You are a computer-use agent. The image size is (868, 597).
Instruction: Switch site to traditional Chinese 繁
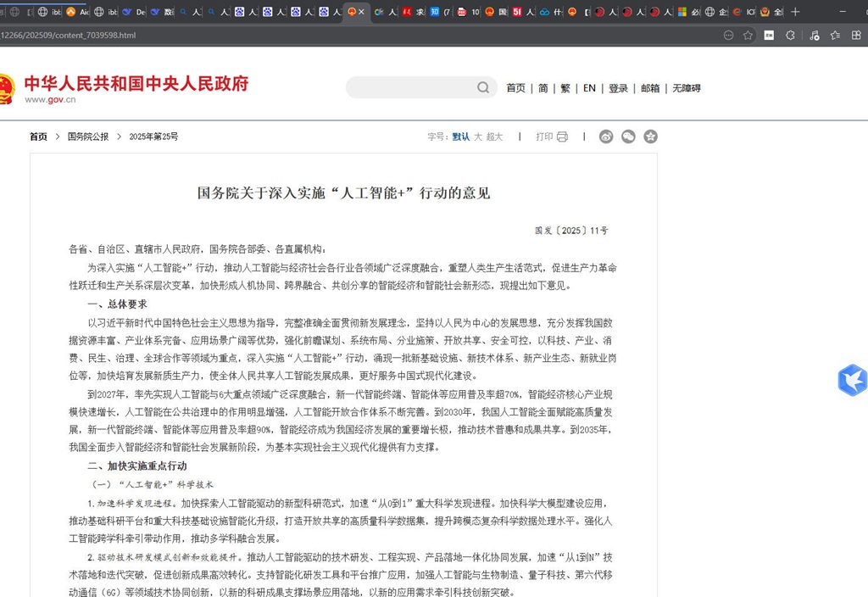[565, 88]
